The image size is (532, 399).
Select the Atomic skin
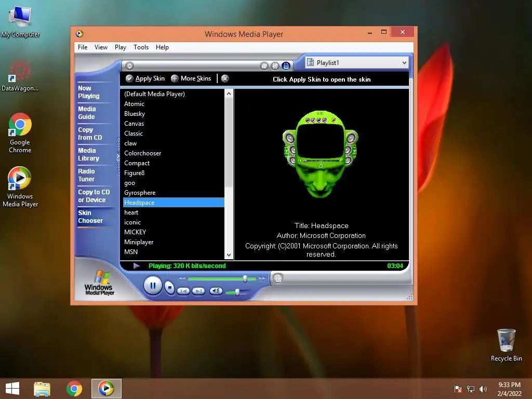[x=174, y=104]
